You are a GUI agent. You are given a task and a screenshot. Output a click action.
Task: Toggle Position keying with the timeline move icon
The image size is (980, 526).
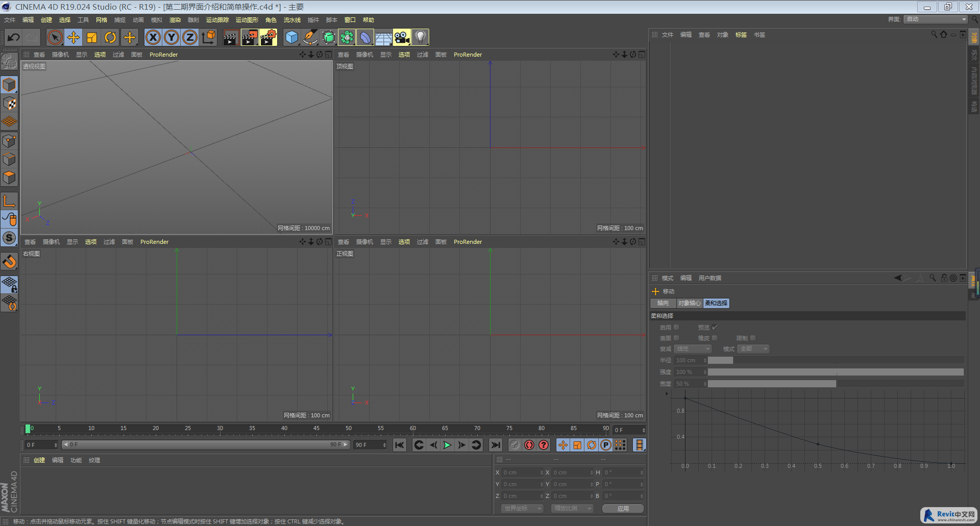click(x=562, y=445)
